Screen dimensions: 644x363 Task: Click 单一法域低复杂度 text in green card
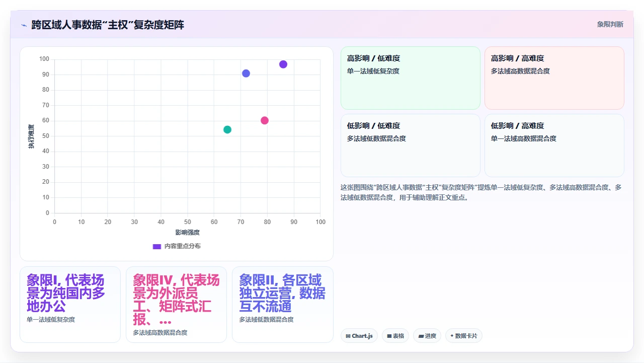click(x=373, y=71)
